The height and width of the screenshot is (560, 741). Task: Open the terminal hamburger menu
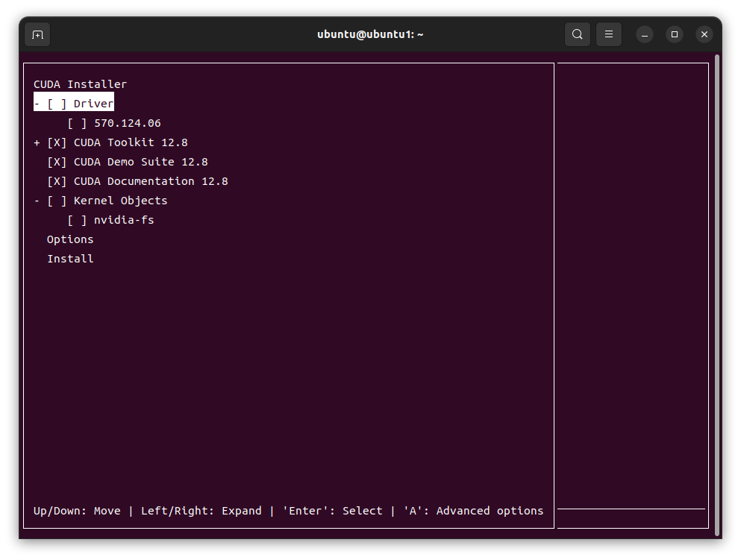click(x=609, y=34)
